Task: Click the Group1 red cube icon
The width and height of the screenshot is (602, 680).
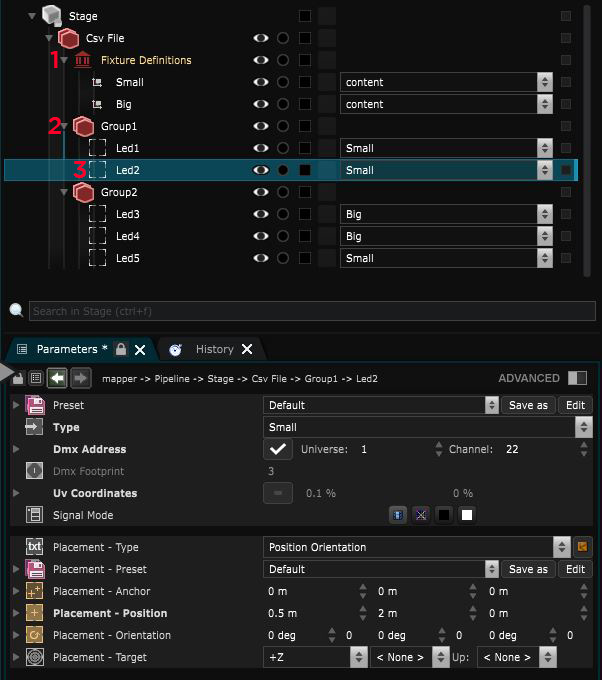Action: [83, 126]
